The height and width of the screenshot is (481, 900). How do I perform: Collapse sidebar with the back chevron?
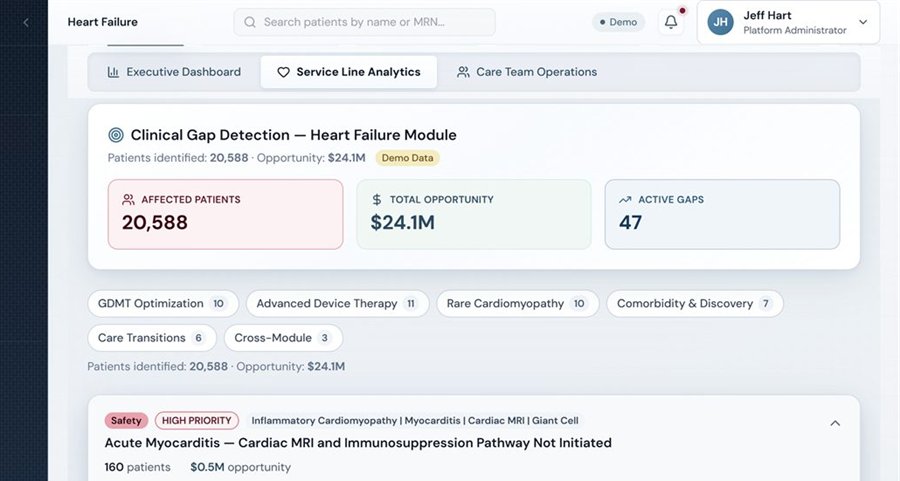click(x=26, y=22)
